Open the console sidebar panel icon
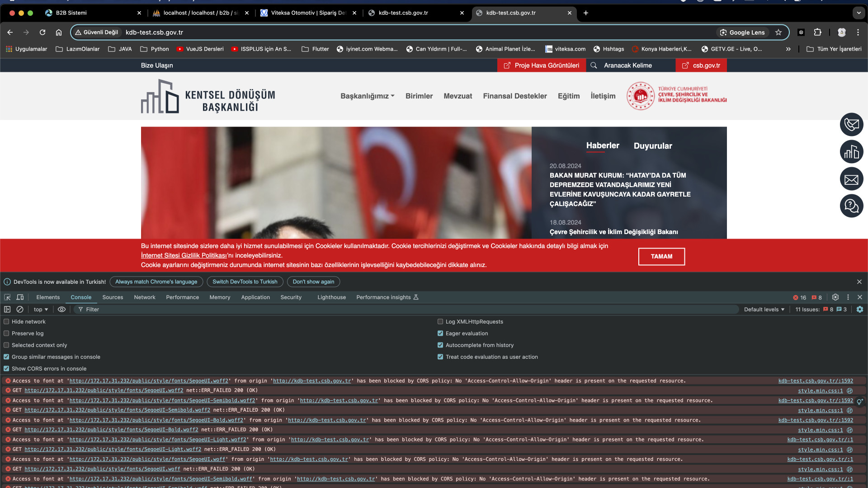 tap(7, 310)
